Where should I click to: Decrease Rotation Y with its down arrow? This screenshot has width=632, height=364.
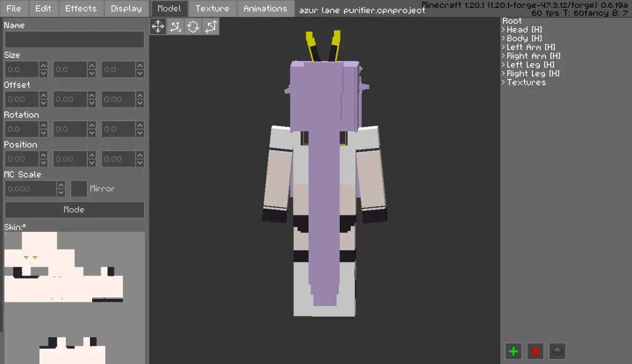tap(92, 133)
